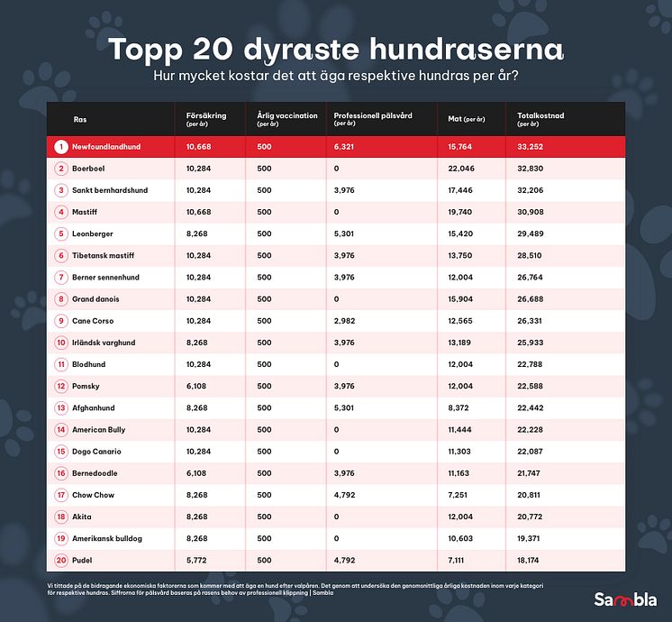
Task: Click the number 20 badge next to Pudel
Action: tap(61, 560)
